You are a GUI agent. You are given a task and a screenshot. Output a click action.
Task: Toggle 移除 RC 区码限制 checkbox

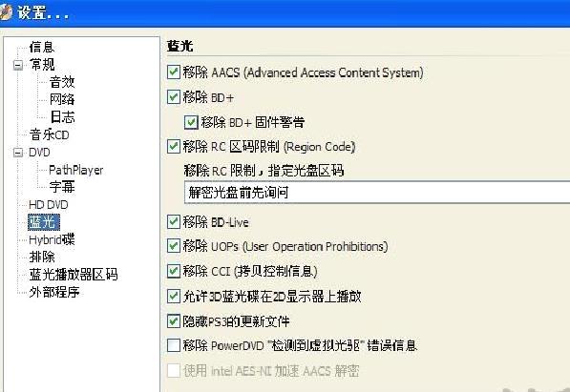click(174, 147)
